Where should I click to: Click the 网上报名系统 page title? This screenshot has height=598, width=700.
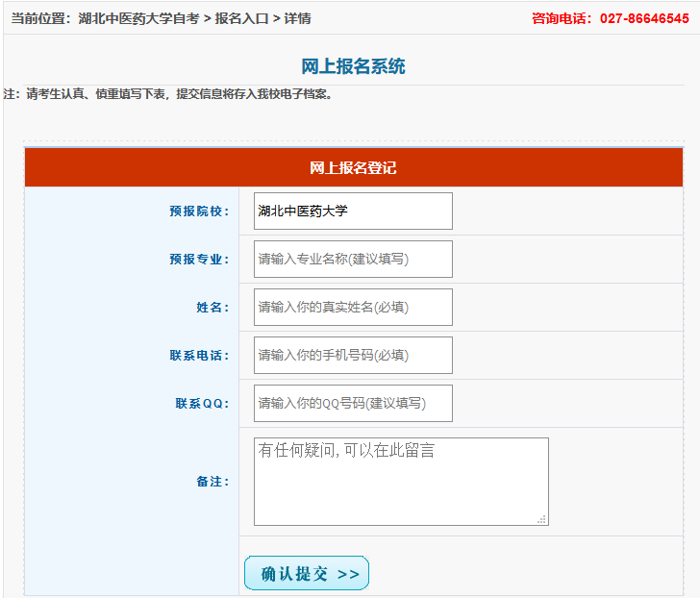353,66
